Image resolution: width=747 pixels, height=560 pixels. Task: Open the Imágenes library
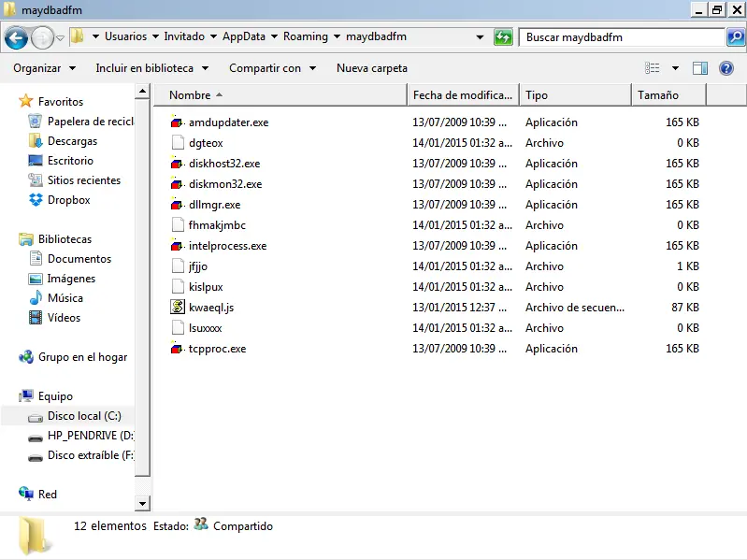[71, 278]
